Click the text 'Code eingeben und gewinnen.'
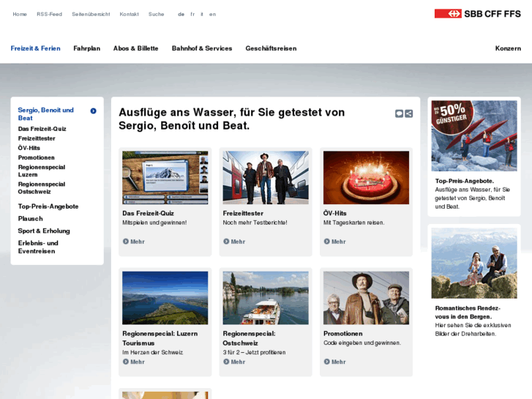Image resolution: width=532 pixels, height=399 pixels. point(362,343)
